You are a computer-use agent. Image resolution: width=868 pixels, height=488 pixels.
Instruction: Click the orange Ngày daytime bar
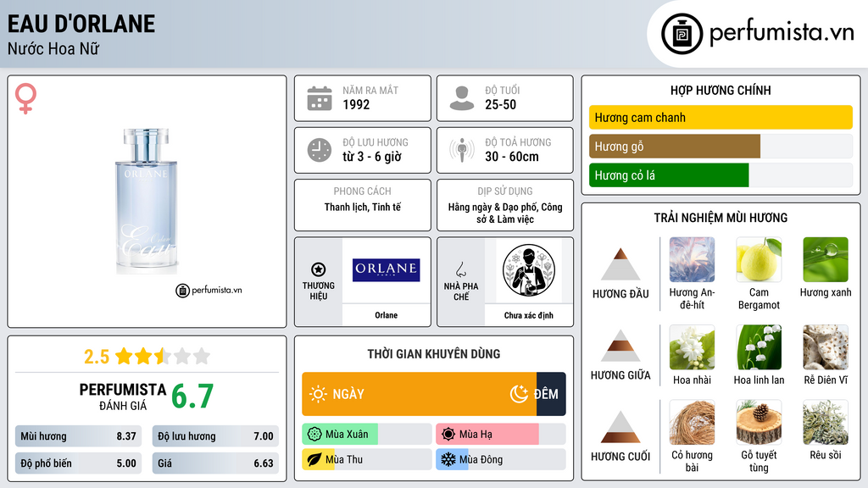tap(419, 394)
